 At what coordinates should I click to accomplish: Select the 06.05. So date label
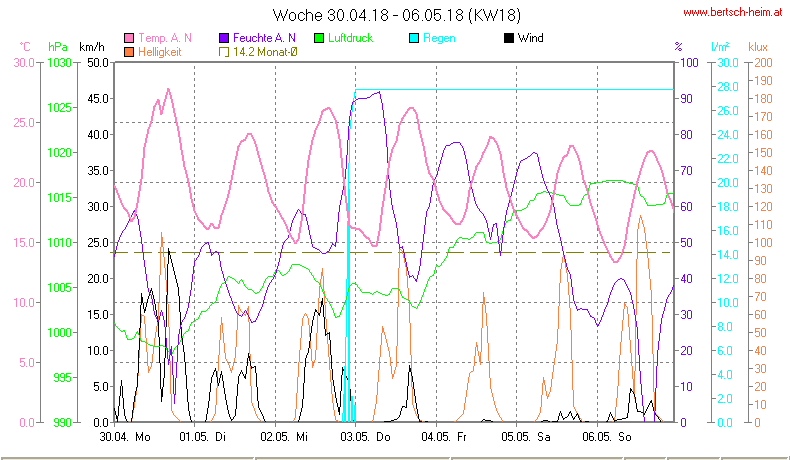coord(608,437)
